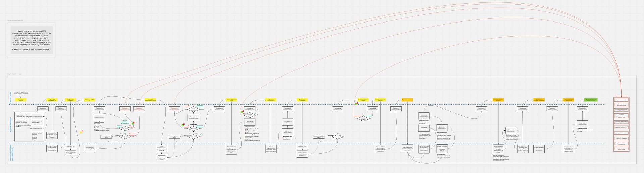This screenshot has height=173, width=644.
Task: Select the 'Ожидание 4 дня' system box
Action: 302,146
